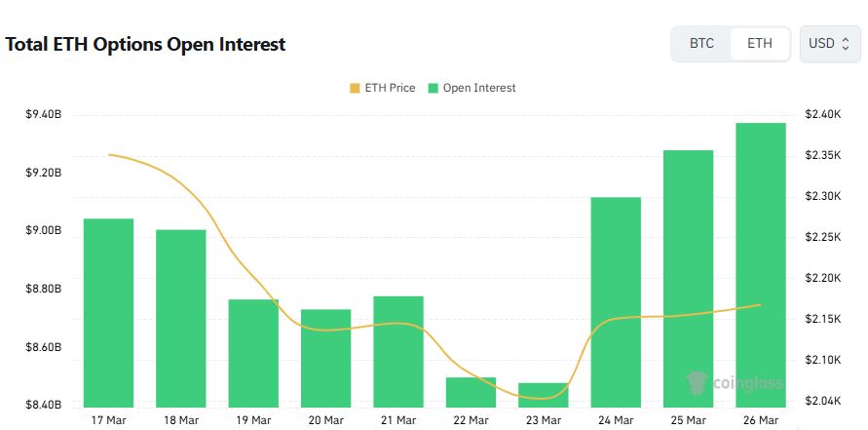
Task: Open the USD currency dropdown
Action: 830,44
